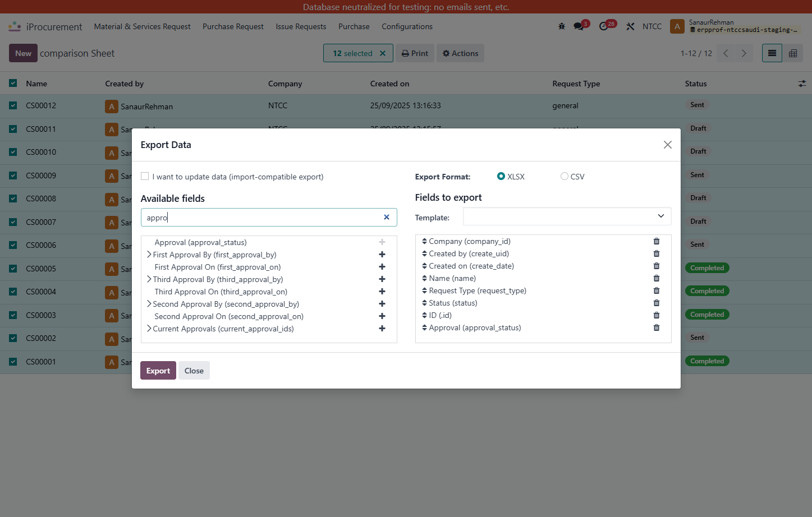Clear the available fields search text
This screenshot has height=517, width=812.
pyautogui.click(x=387, y=217)
